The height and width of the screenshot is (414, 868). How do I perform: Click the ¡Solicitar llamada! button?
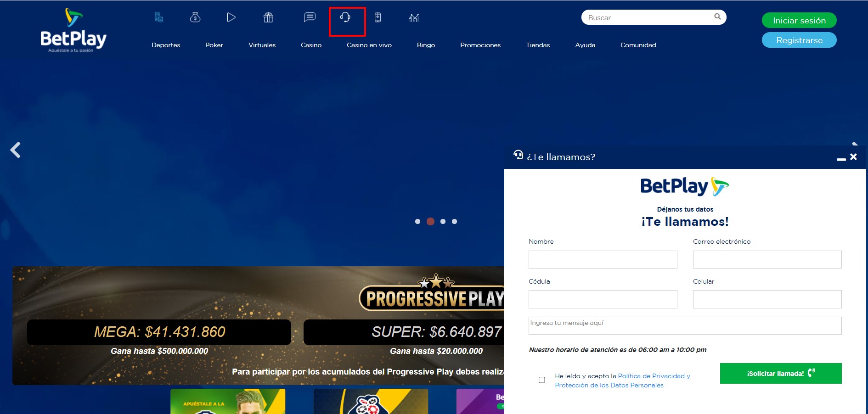pos(781,373)
